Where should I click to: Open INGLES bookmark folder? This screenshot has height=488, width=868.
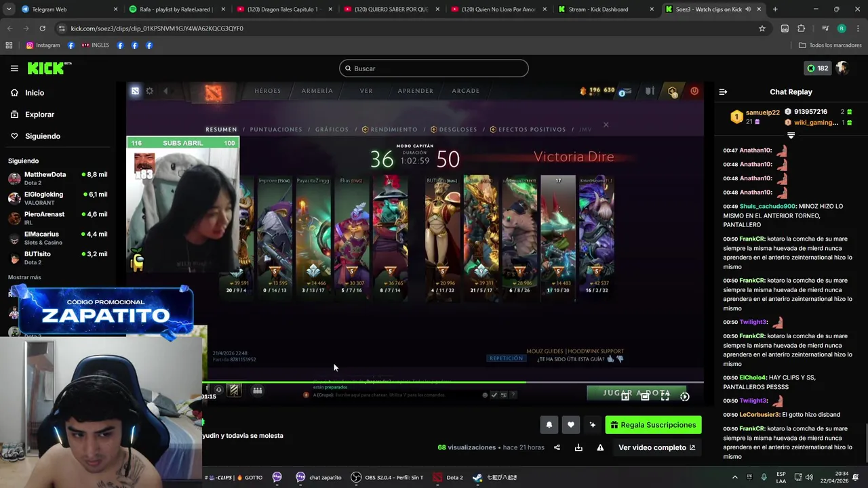click(x=95, y=45)
